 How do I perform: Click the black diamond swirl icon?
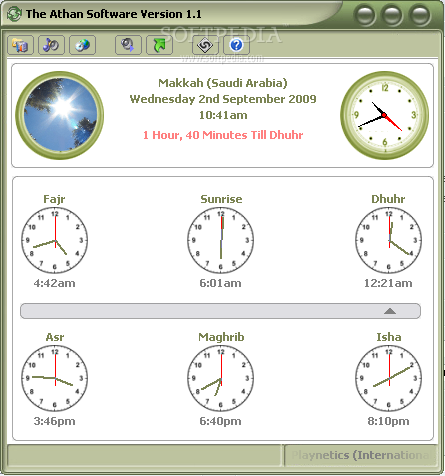click(205, 45)
